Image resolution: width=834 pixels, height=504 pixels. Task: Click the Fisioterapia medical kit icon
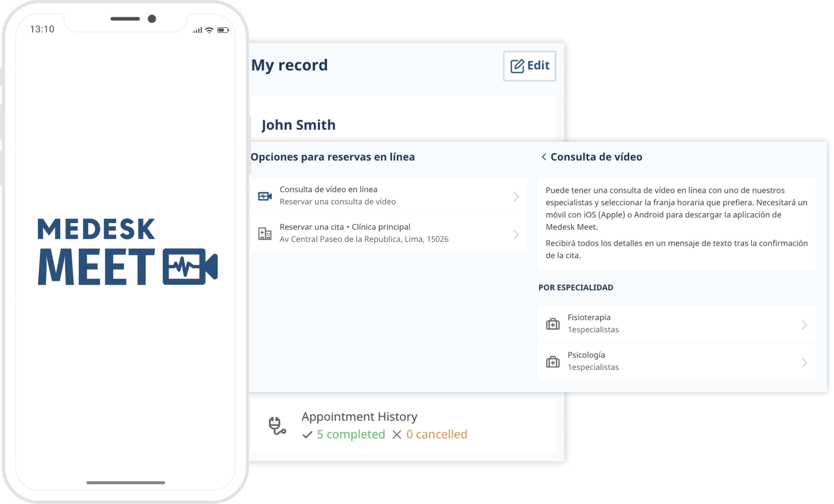[552, 324]
